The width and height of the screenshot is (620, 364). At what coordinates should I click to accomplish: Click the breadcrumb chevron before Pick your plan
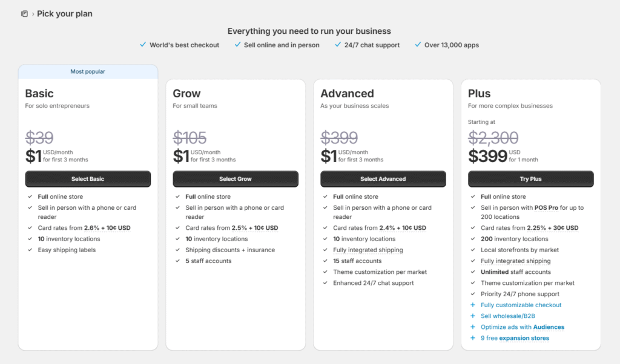coord(33,14)
